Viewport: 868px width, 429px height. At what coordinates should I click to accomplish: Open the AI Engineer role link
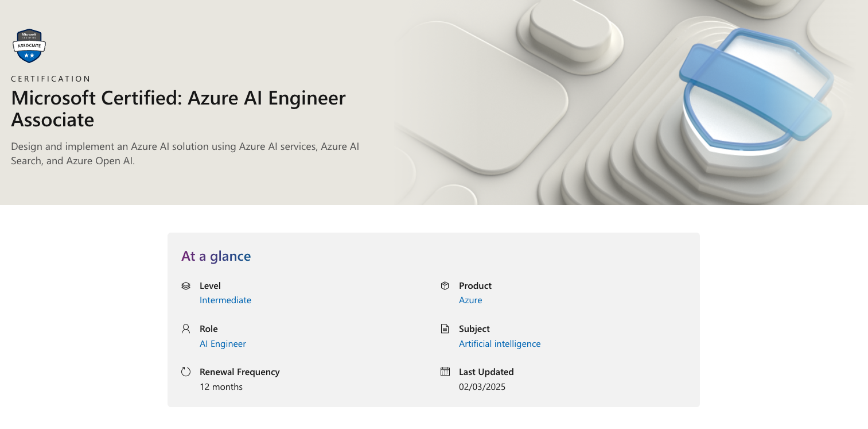pyautogui.click(x=223, y=344)
